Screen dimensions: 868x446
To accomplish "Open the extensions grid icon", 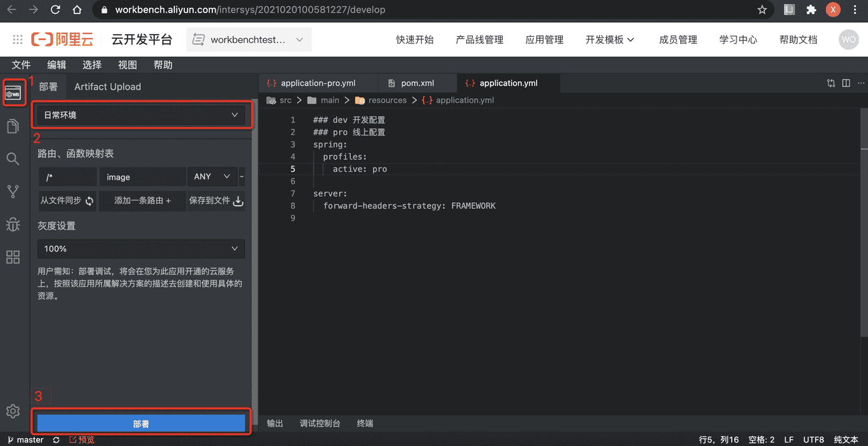I will (13, 257).
